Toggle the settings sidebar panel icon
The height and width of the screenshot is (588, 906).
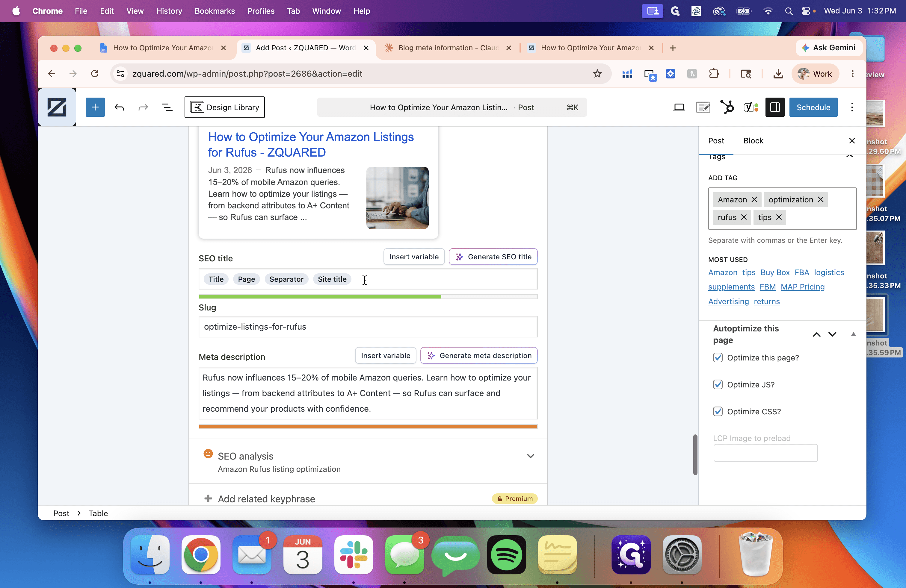pos(775,107)
